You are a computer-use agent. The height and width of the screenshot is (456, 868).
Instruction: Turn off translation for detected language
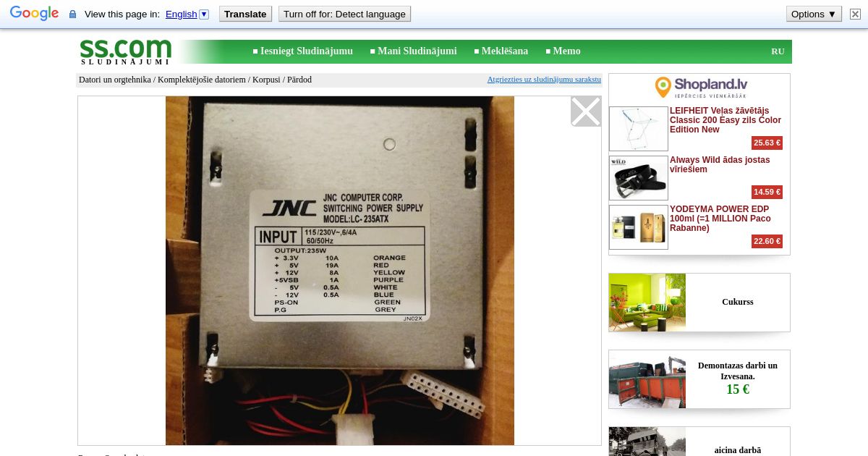344,14
